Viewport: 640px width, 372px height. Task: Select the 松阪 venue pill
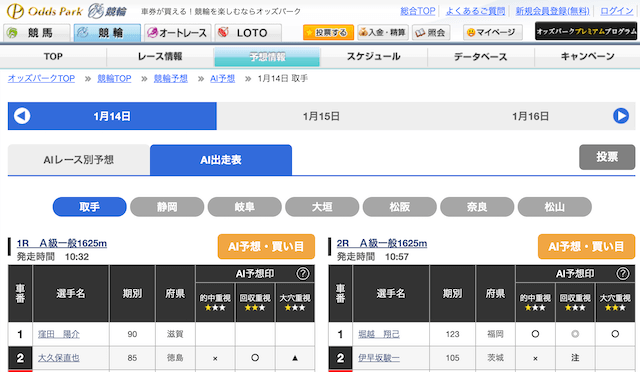coord(400,207)
